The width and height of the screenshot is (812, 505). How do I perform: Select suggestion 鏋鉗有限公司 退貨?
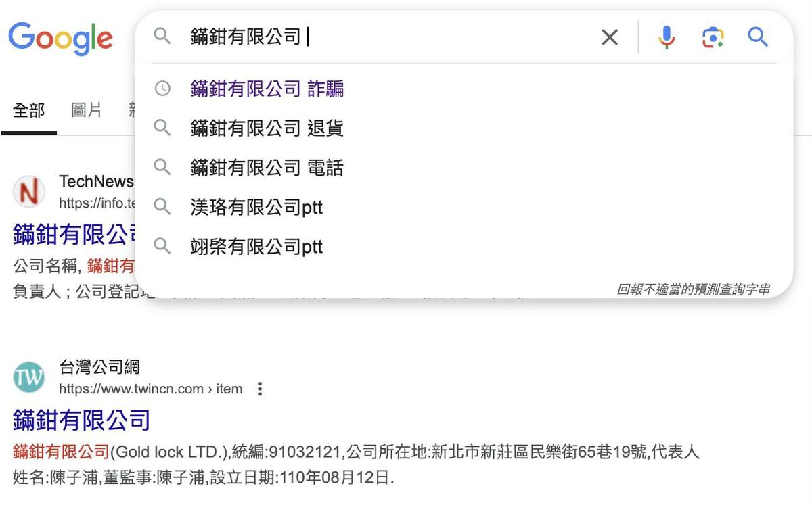267,128
